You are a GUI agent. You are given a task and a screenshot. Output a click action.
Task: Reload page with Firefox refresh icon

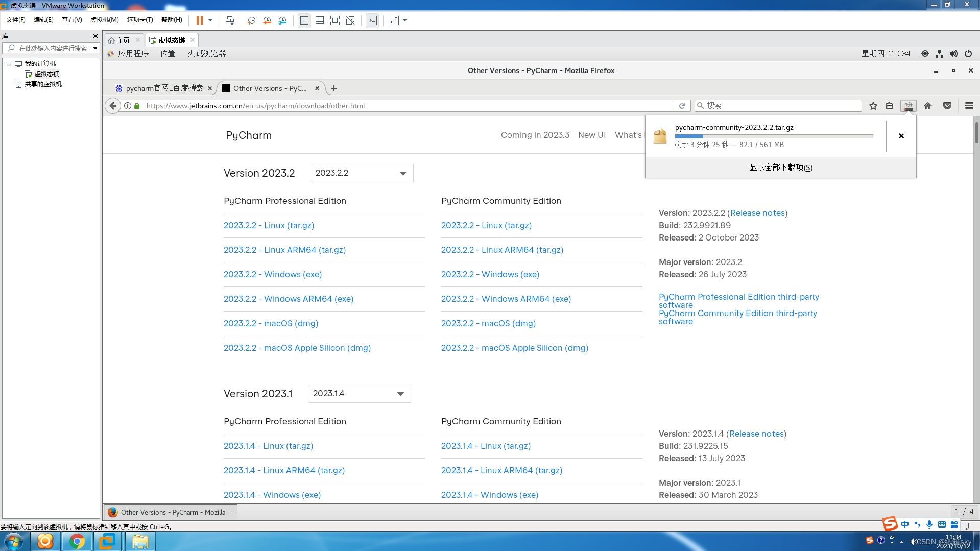point(682,106)
